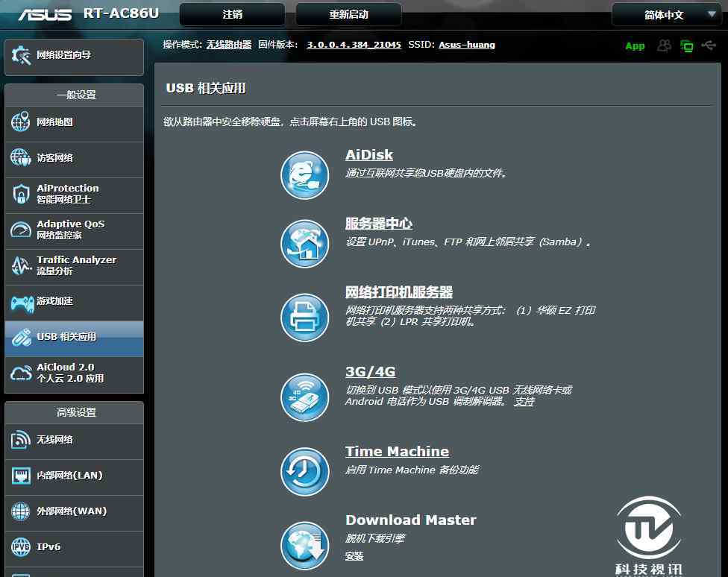This screenshot has height=577, width=728.
Task: Open AiProtection 智能网络卫士 in the sidebar
Action: point(75,194)
